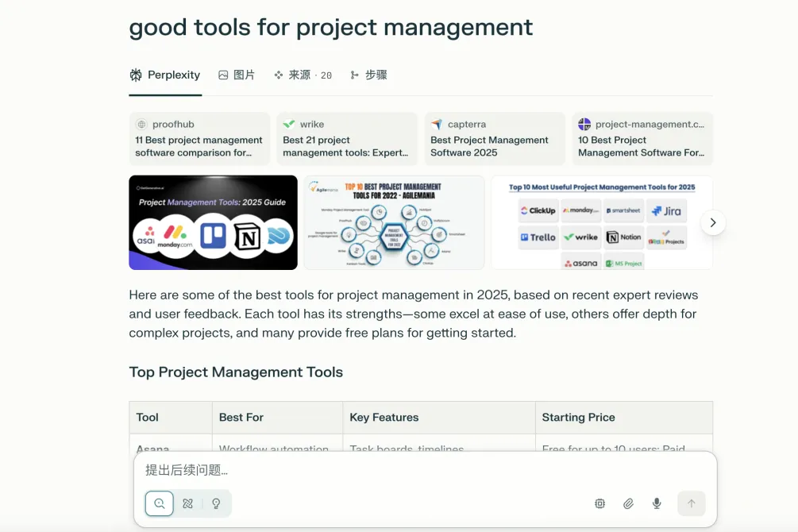798x532 pixels.
Task: Open the project-management.com source card
Action: pyautogui.click(x=642, y=138)
